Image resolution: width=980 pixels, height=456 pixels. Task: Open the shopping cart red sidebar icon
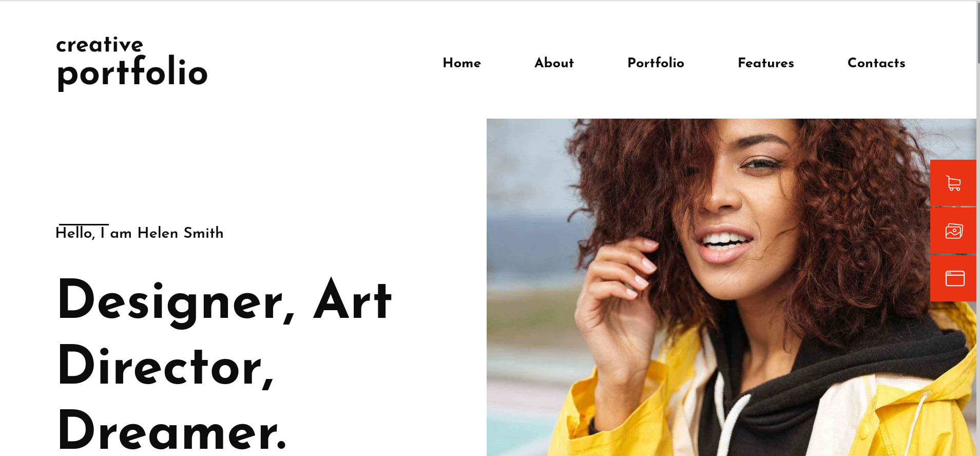point(953,183)
